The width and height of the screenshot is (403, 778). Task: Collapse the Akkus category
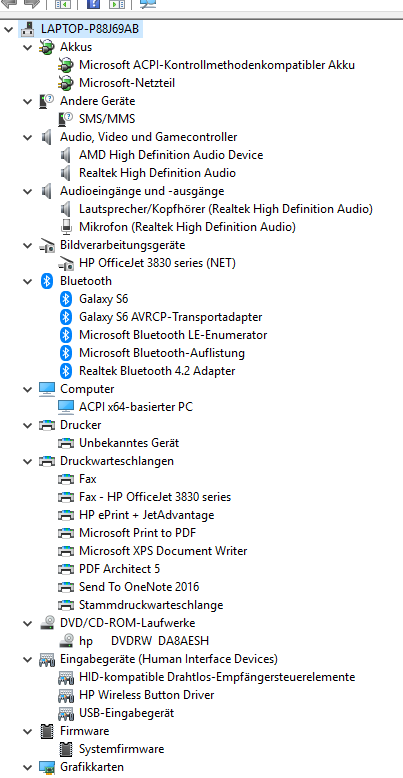(x=27, y=47)
